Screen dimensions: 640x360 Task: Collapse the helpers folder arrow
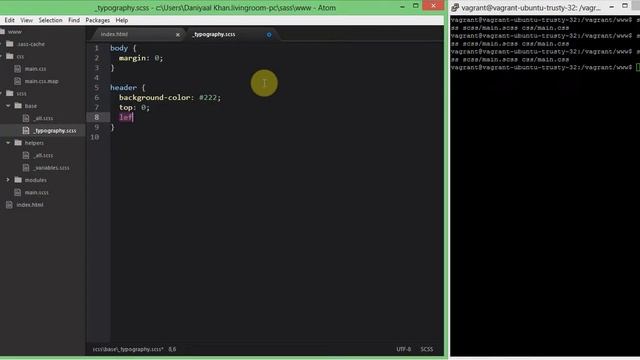8,143
